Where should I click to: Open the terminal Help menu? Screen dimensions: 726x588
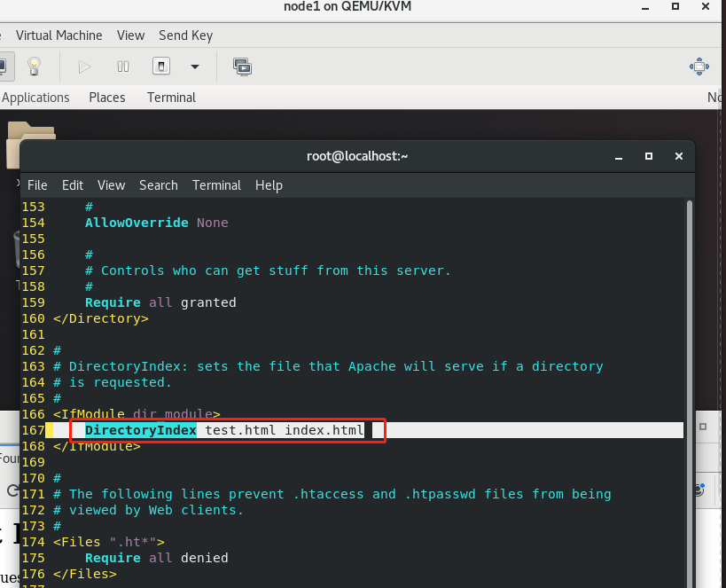pyautogui.click(x=269, y=185)
